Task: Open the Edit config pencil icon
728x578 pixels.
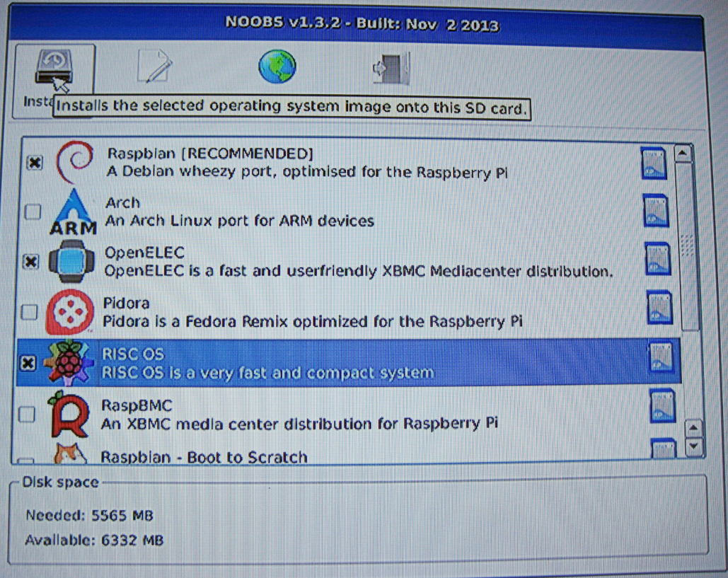Action: tap(155, 66)
